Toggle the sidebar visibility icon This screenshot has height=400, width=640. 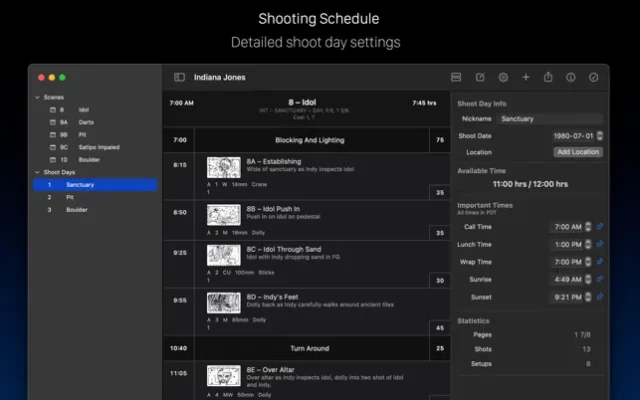[x=179, y=77]
